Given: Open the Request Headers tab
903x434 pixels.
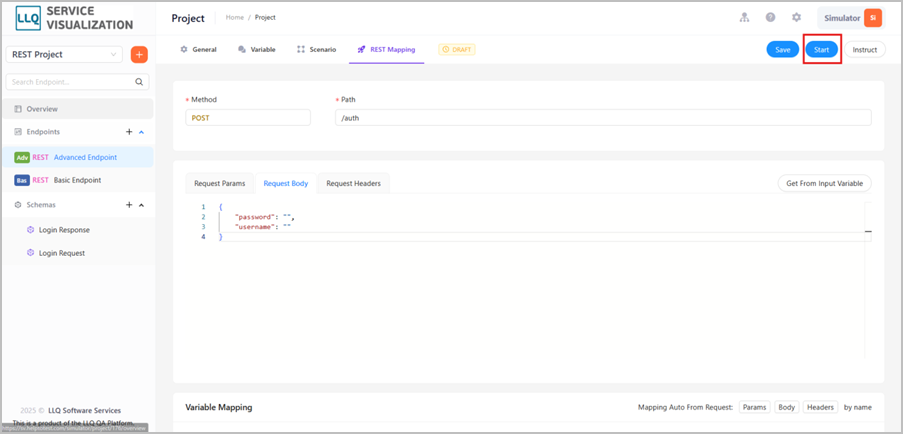Looking at the screenshot, I should [x=354, y=184].
